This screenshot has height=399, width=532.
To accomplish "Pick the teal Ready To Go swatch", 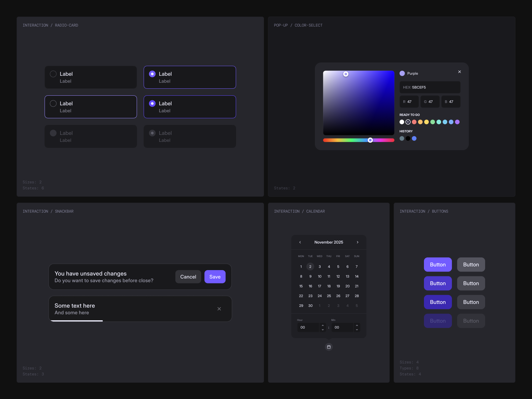I will click(439, 122).
